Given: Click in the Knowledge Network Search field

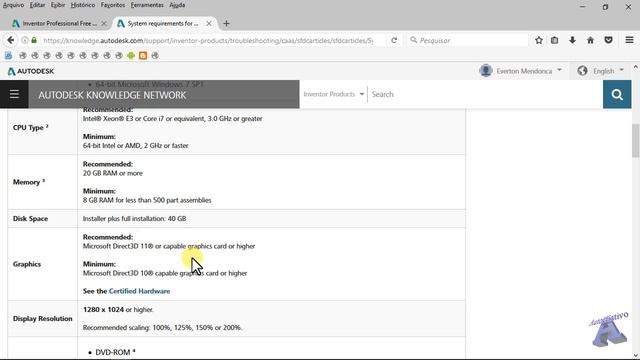Looking at the screenshot, I should [485, 94].
